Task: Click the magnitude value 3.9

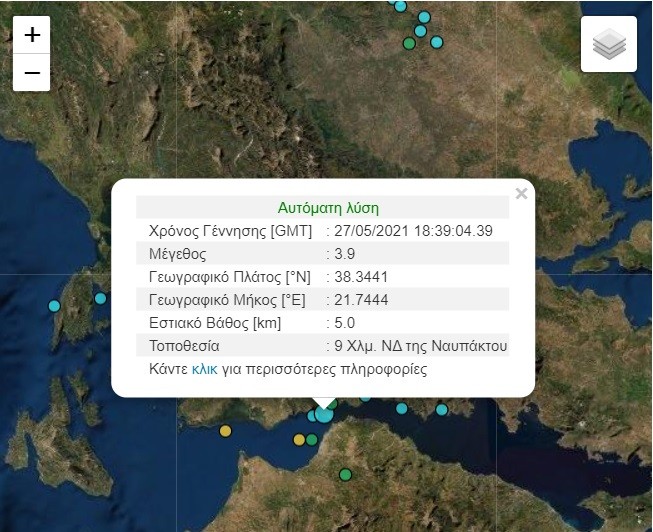Action: coord(344,254)
